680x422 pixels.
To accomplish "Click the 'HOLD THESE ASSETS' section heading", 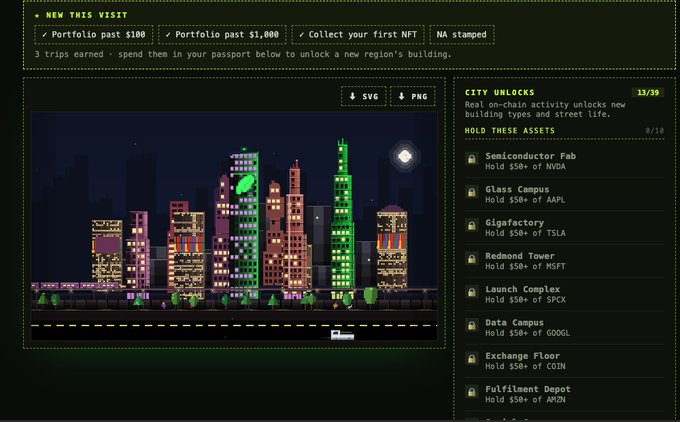I will [510, 131].
